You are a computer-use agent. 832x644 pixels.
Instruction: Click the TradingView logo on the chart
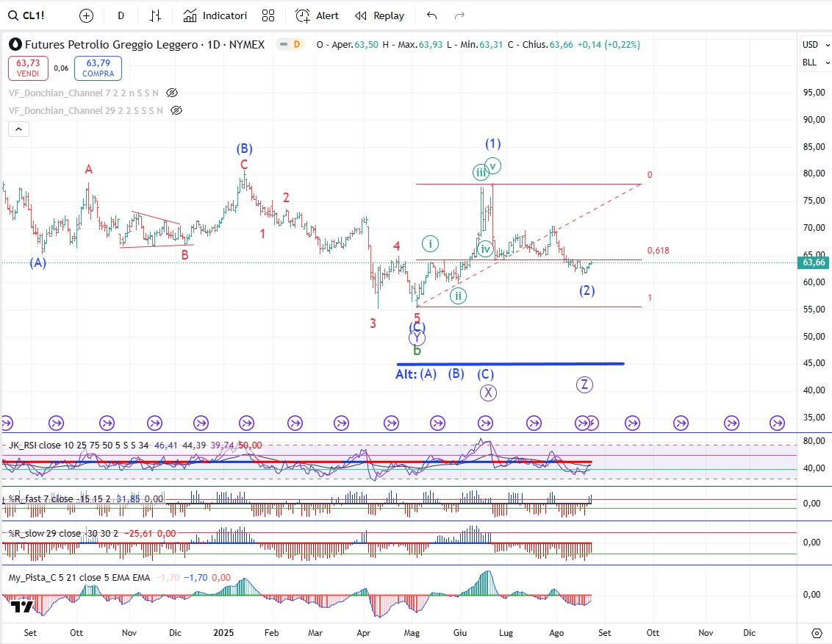coord(22,607)
